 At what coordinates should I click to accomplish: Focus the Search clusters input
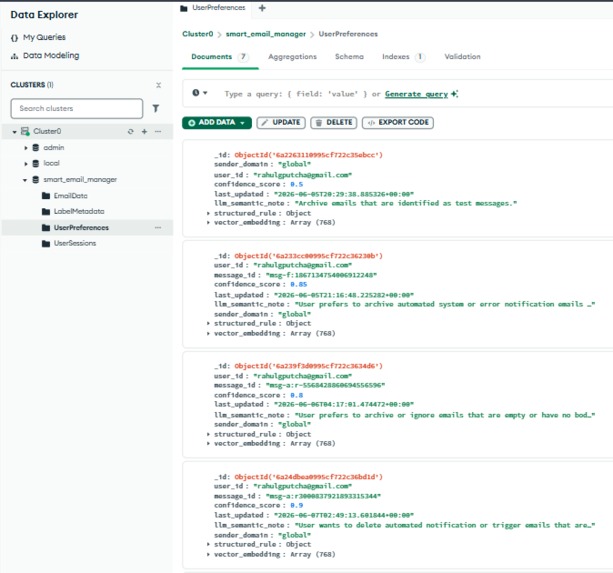tap(77, 108)
